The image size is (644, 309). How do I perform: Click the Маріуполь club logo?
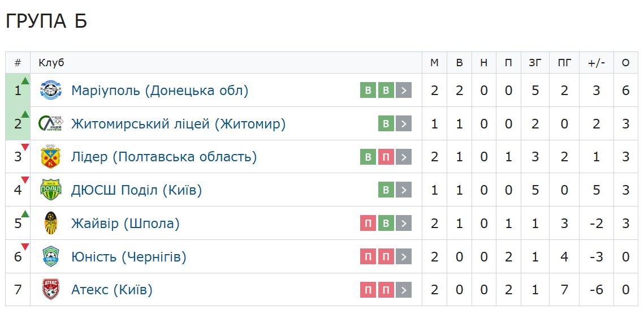point(51,90)
